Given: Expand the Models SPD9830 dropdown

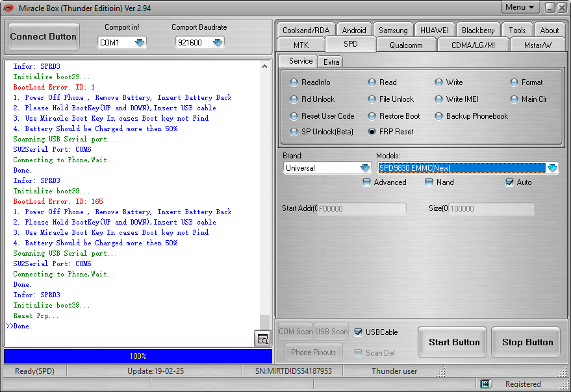Looking at the screenshot, I should pos(552,168).
